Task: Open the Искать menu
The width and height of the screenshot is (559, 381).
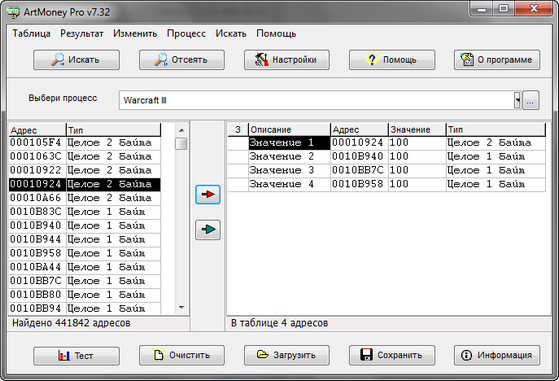Action: 231,34
